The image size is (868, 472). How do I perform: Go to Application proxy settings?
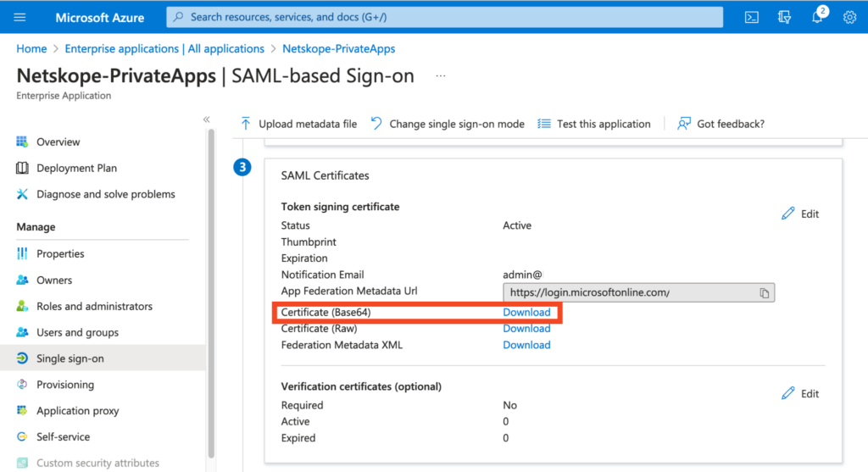pos(77,411)
